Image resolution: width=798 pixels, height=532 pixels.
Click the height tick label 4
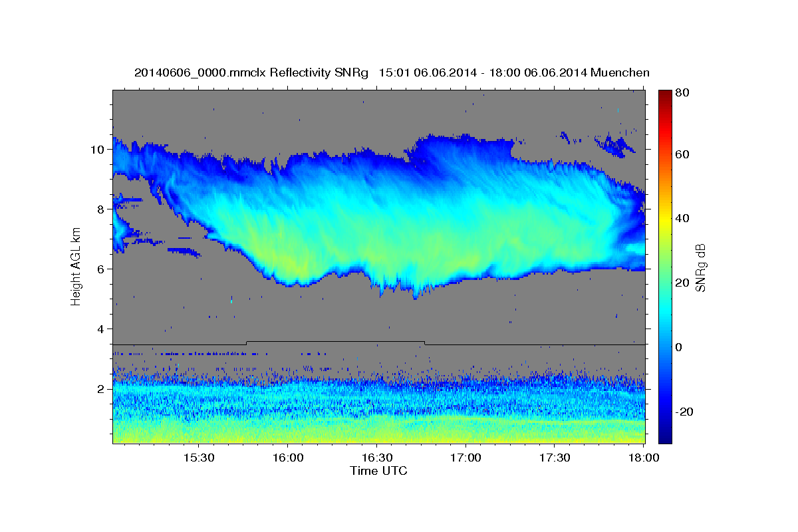(x=101, y=329)
